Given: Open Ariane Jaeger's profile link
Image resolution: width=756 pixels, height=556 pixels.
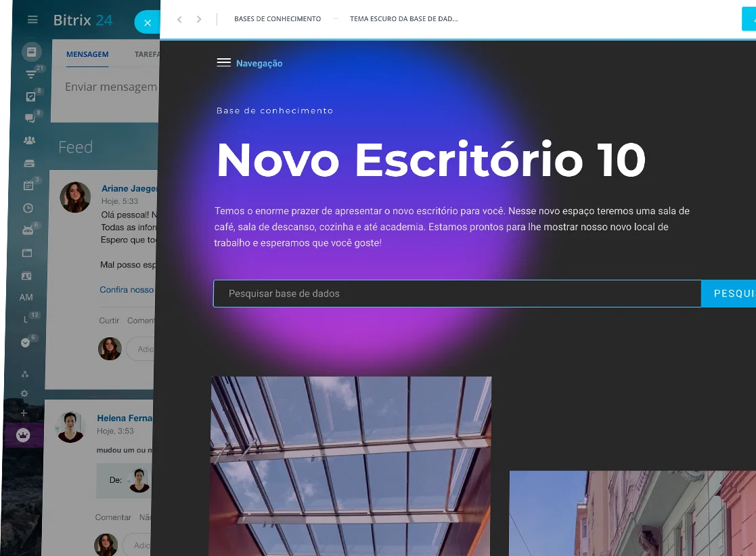Looking at the screenshot, I should tap(129, 189).
